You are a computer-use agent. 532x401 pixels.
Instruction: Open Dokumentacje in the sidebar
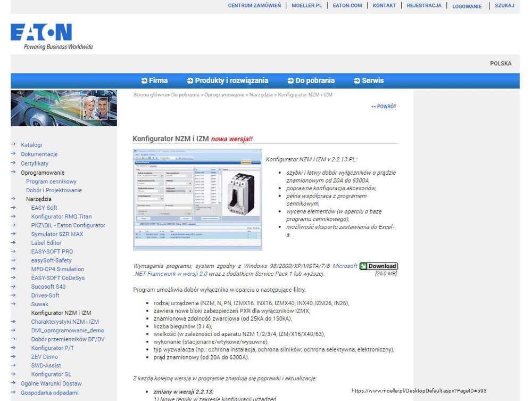[x=39, y=154]
